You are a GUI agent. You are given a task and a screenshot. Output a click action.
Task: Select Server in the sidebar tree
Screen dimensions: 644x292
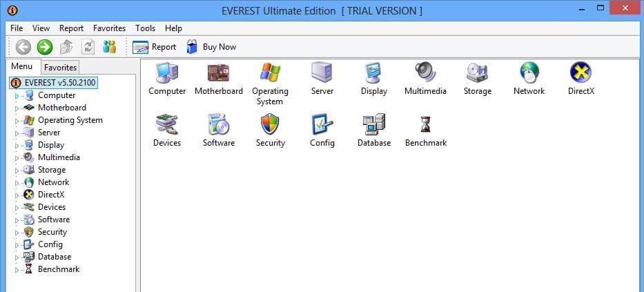[x=49, y=133]
